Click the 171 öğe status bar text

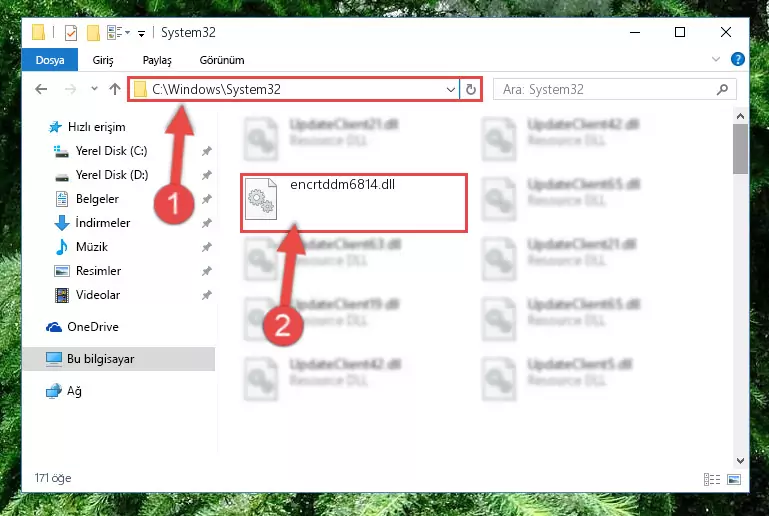tap(52, 478)
